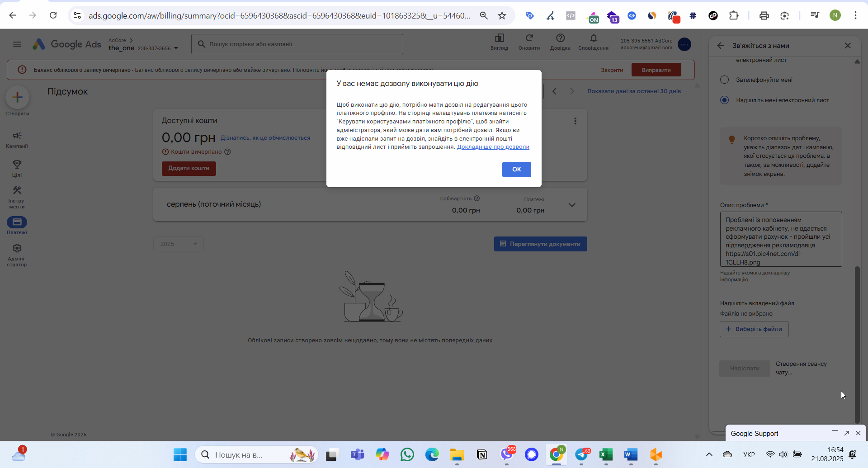
Task: Open the 2025 year dropdown
Action: click(x=179, y=244)
